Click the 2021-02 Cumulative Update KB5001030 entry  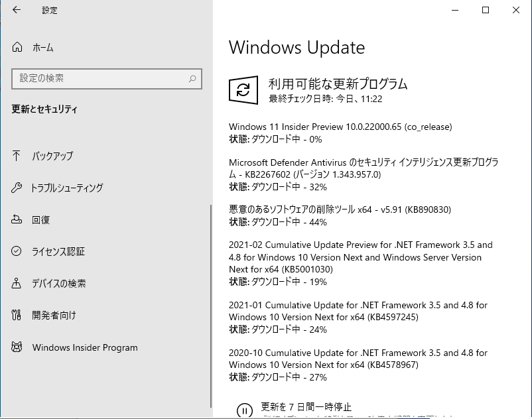[361, 257]
